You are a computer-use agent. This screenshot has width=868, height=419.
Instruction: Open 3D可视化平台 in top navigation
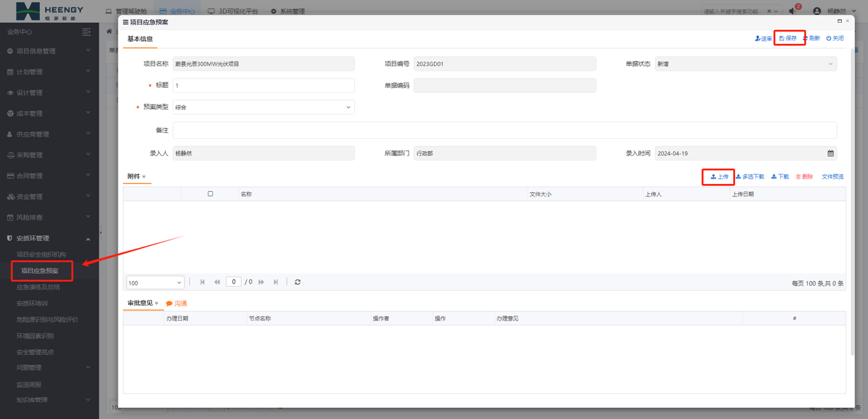point(233,11)
